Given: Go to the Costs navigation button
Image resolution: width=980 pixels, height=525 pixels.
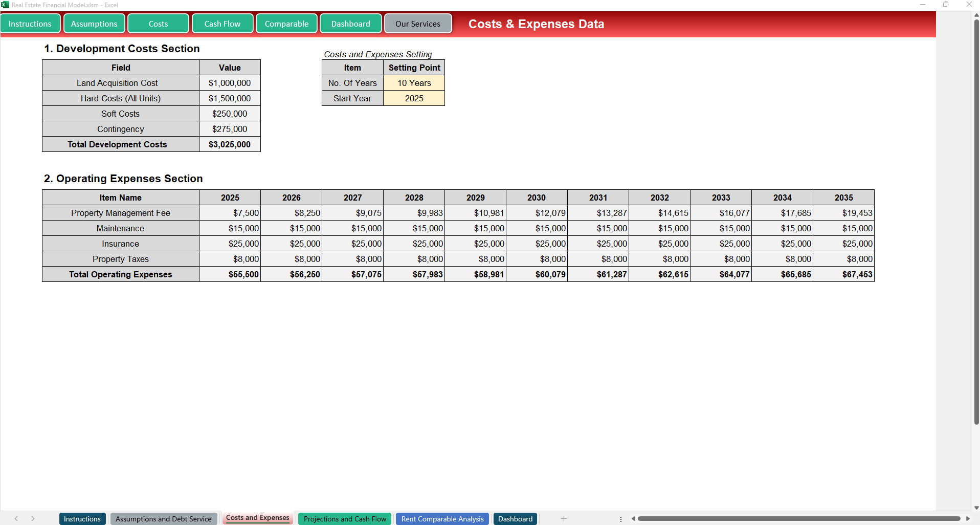Looking at the screenshot, I should (x=158, y=24).
